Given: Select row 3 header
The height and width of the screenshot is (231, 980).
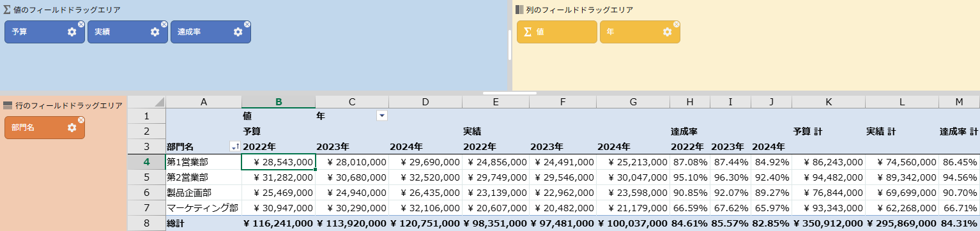Looking at the screenshot, I should [x=146, y=147].
